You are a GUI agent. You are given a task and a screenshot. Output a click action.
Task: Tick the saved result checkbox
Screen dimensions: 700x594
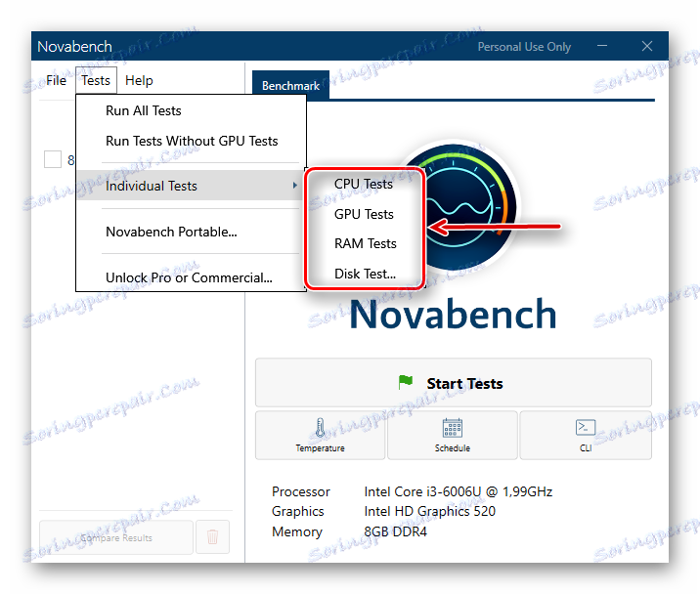coord(53,159)
